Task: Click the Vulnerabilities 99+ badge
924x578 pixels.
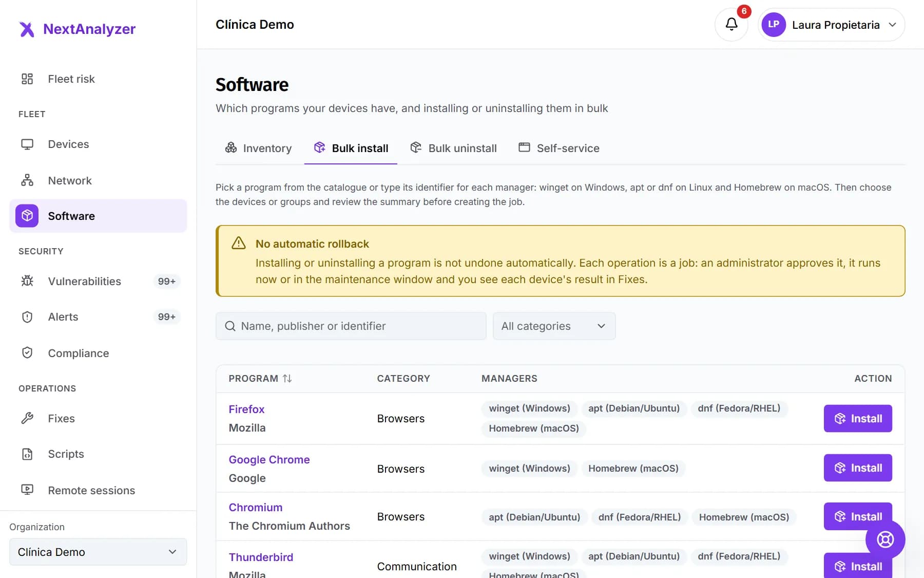Action: [167, 282]
